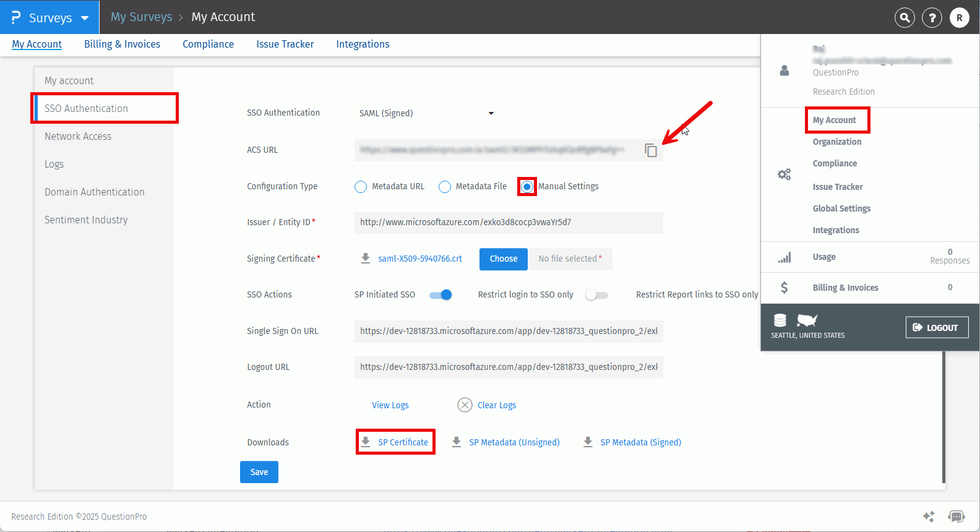Screen dimensions: 980x532
Task: Click the Issuer / Entity ID field
Action: point(508,223)
